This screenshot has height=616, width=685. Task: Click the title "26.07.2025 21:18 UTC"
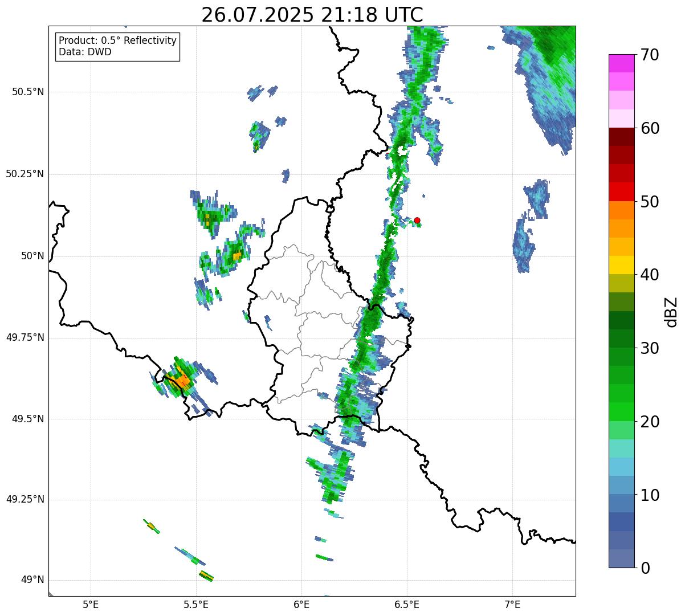point(312,14)
